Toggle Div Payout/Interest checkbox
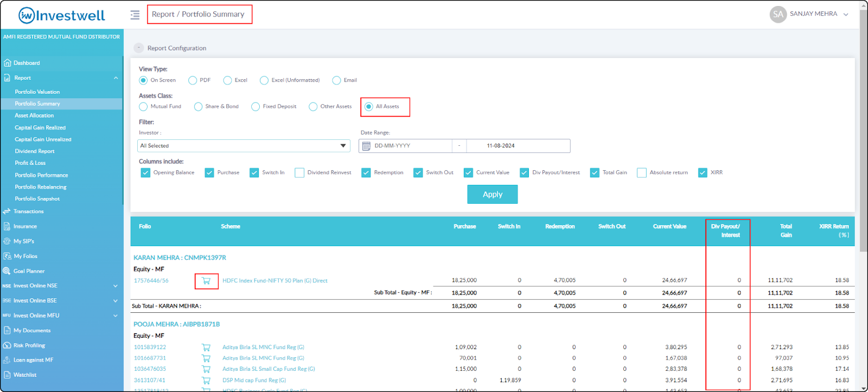The image size is (868, 392). coord(525,172)
